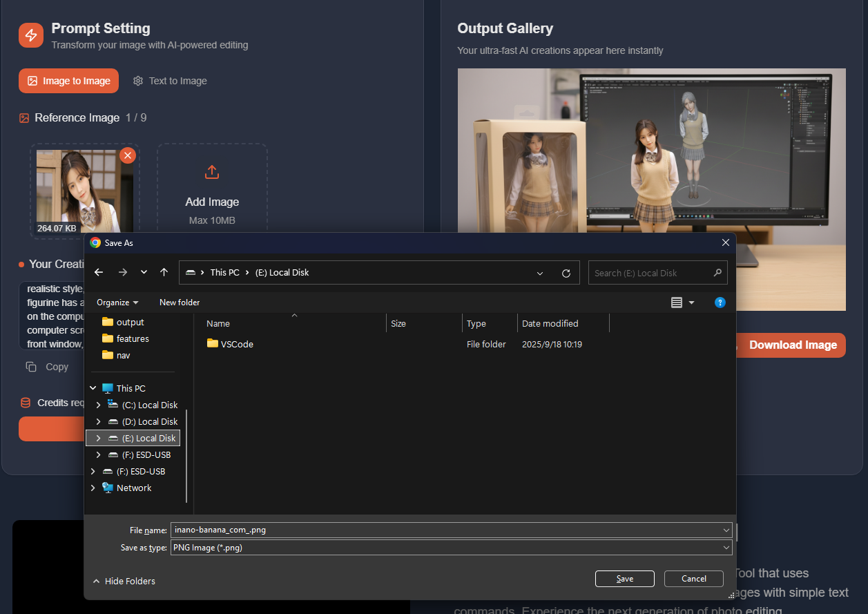Select the Image to Image tab
The image size is (868, 614).
point(68,81)
